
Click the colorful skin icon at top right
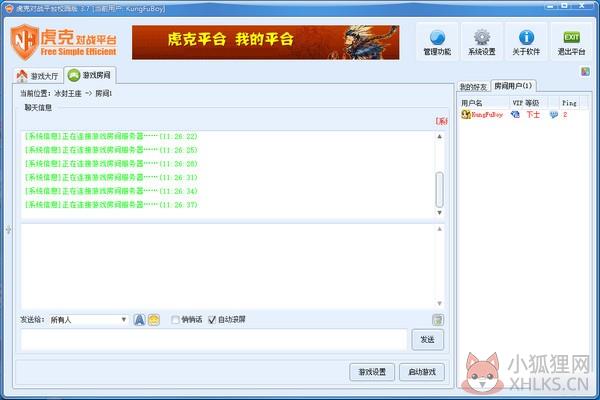click(585, 72)
